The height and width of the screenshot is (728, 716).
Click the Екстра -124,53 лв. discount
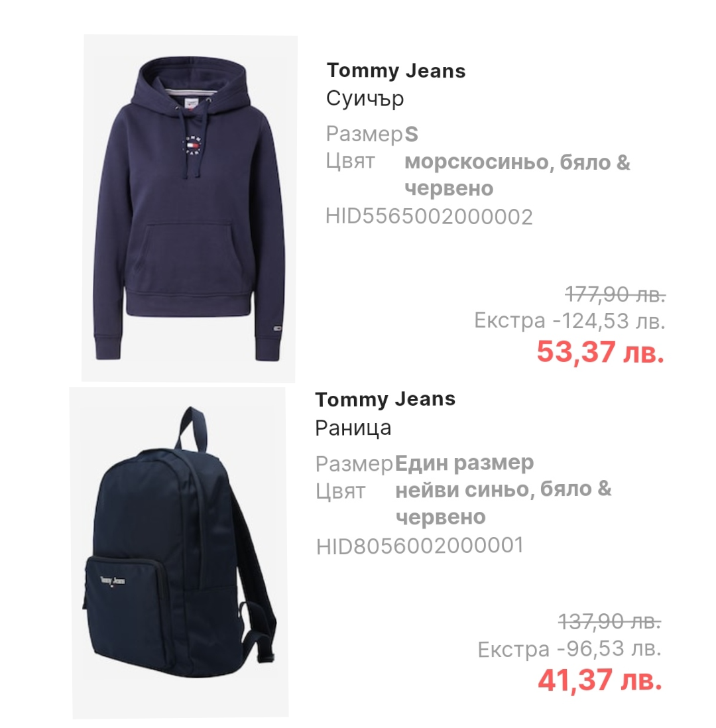[x=569, y=321]
